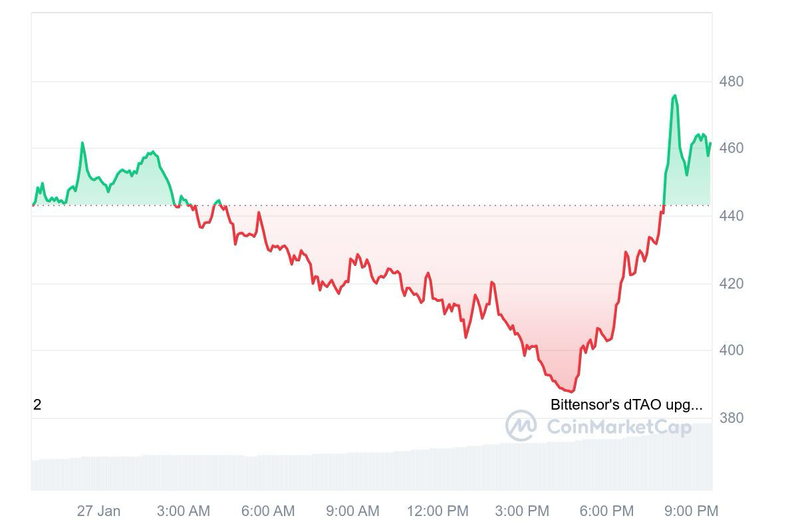Open the "Bittensor's dTAO upg..." event label

[x=626, y=404]
